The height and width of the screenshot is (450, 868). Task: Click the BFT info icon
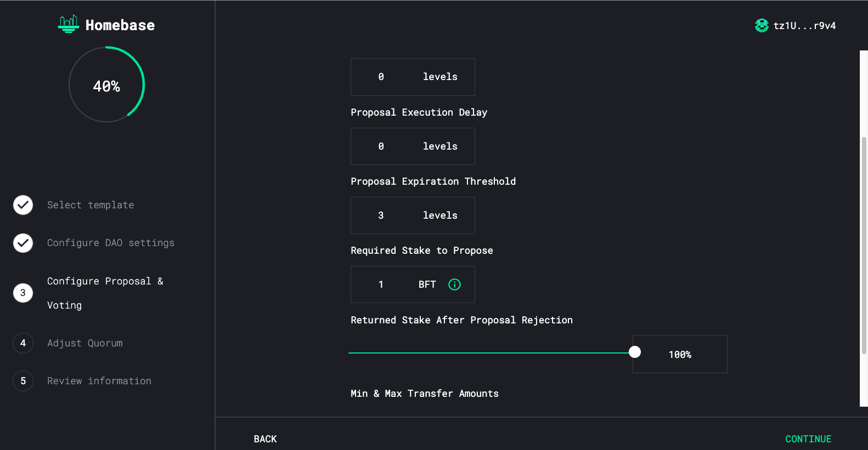[454, 284]
